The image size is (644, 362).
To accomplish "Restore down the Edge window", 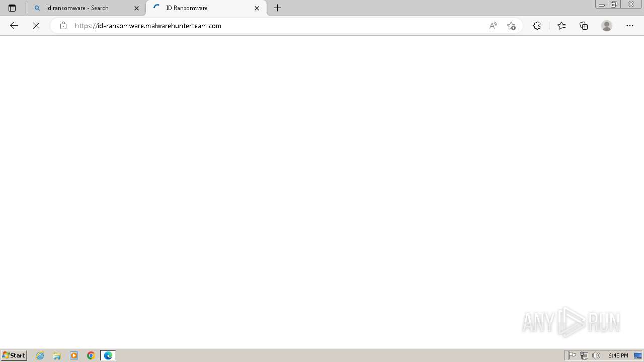I will [x=614, y=5].
